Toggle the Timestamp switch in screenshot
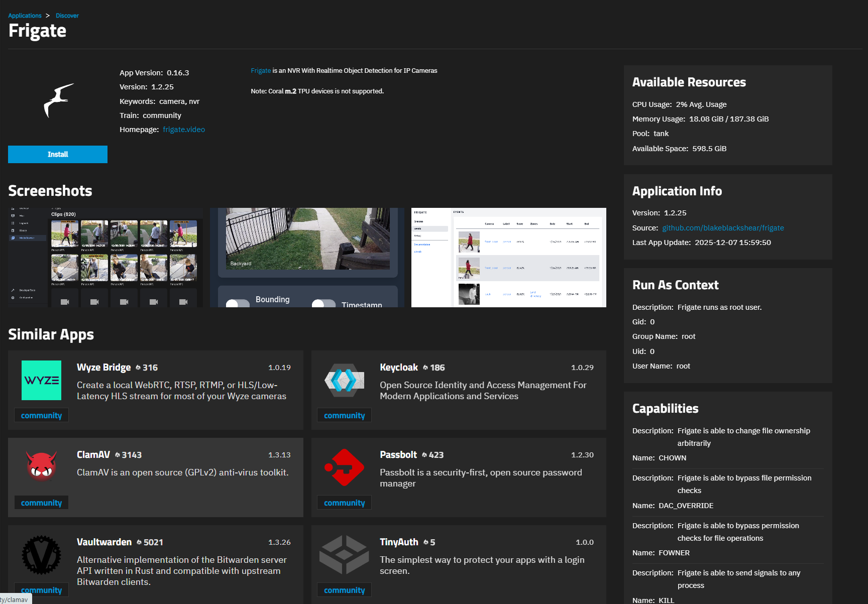Viewport: 868px width, 604px height. [x=323, y=303]
